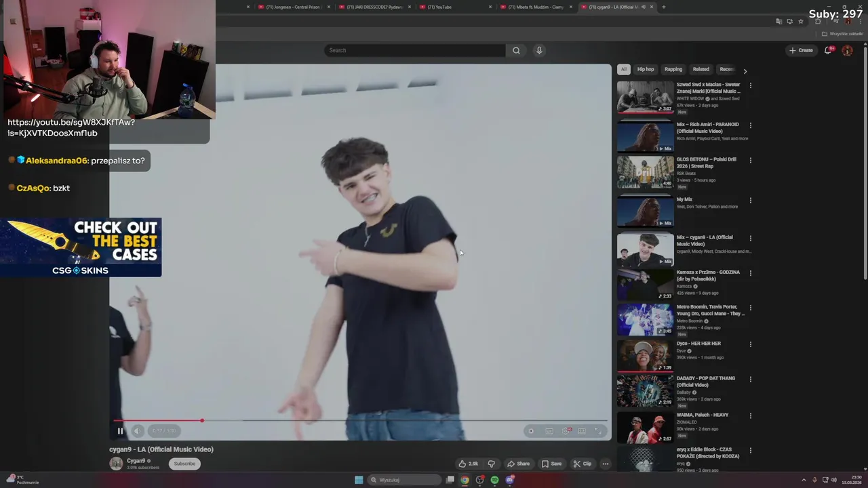Show more filter chips with arrow

[x=745, y=71]
